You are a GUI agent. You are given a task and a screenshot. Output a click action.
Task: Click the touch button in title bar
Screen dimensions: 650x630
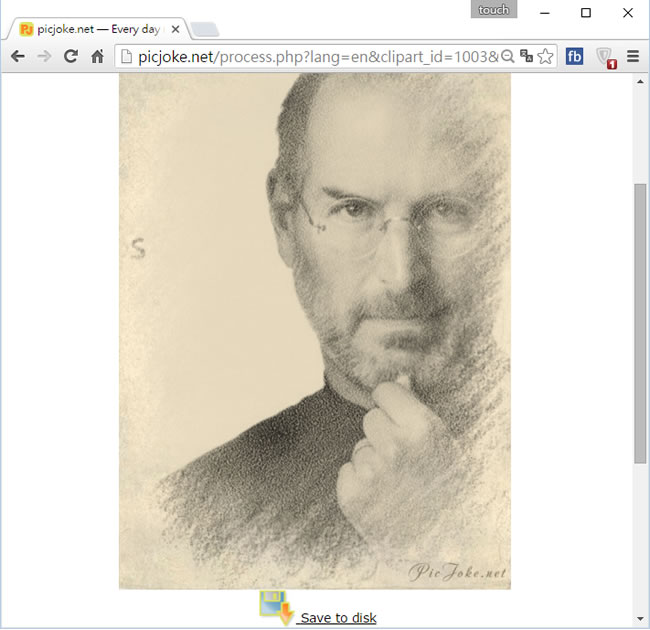493,10
